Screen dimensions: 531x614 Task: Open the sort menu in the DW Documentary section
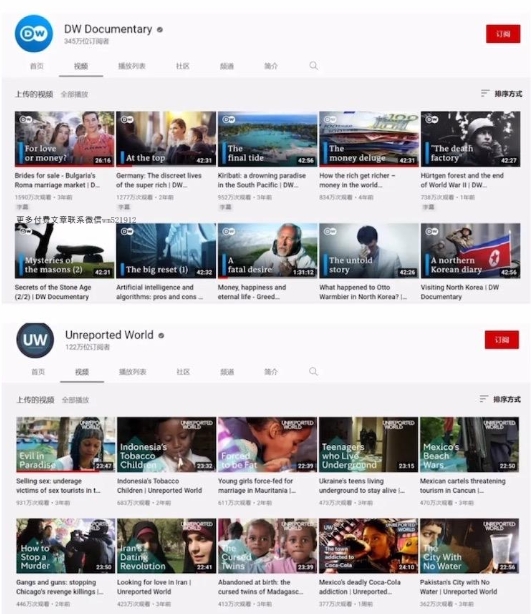coord(501,94)
